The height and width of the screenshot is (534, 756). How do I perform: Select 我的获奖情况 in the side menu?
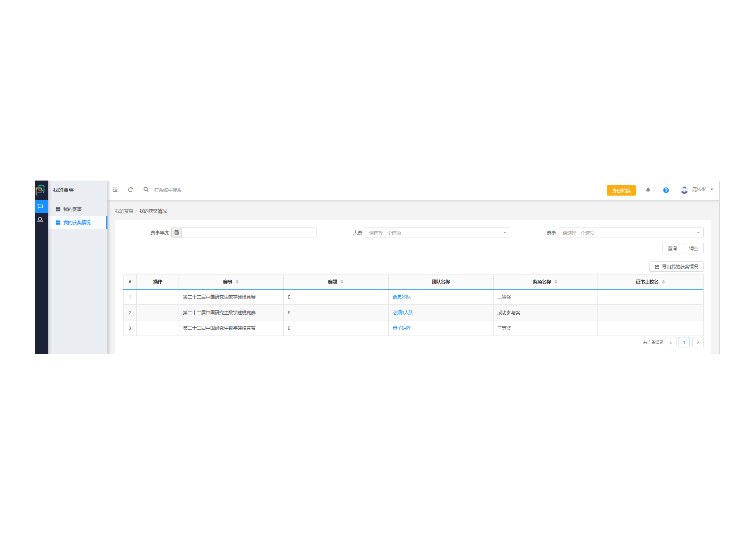78,223
